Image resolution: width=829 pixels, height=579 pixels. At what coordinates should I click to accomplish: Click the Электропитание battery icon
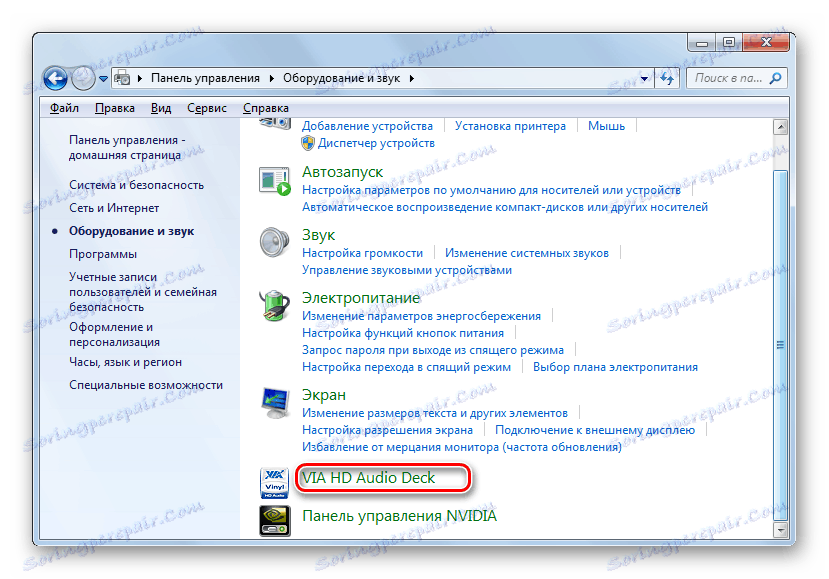[274, 305]
